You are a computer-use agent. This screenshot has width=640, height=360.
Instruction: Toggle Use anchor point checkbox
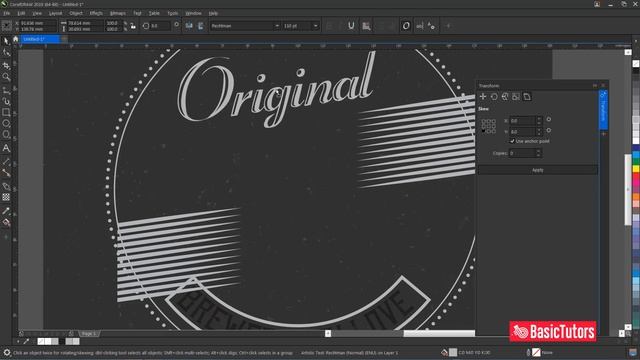click(512, 141)
